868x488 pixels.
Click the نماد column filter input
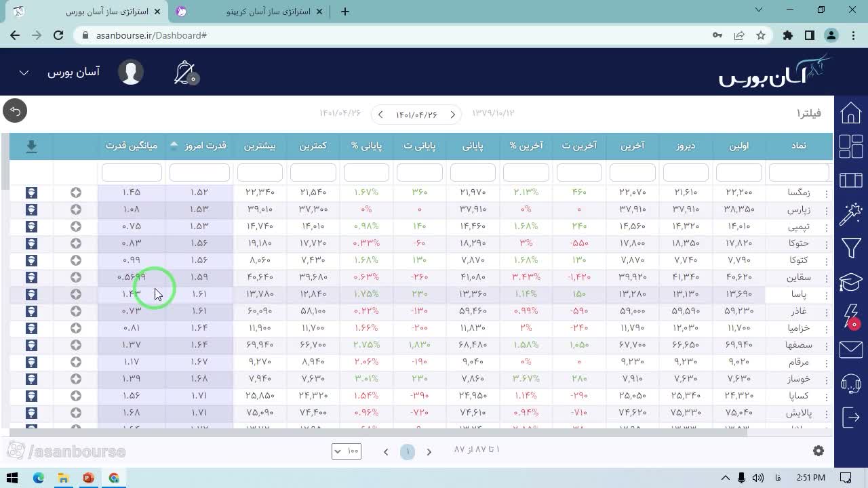point(799,172)
